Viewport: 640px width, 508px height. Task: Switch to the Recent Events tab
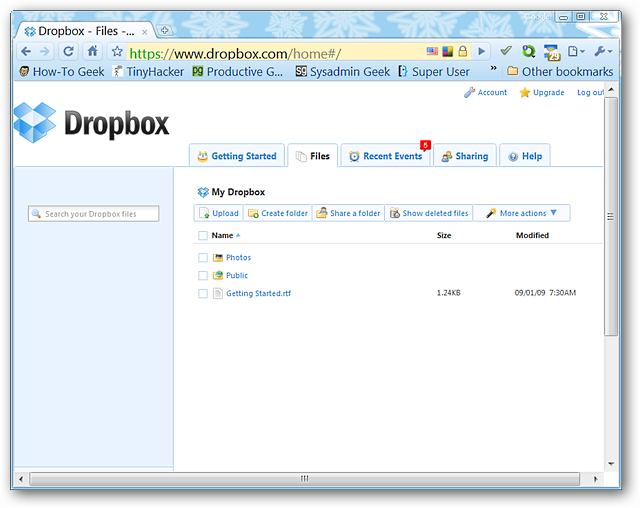click(385, 156)
